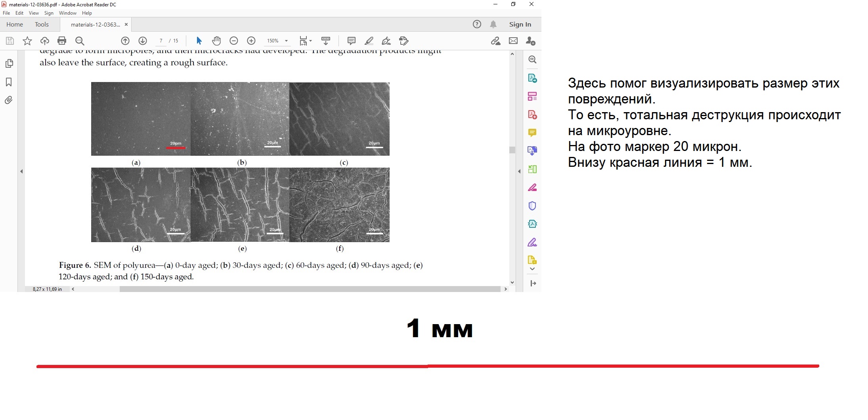
Task: Expand the 150% zoom dropdown
Action: tap(286, 41)
